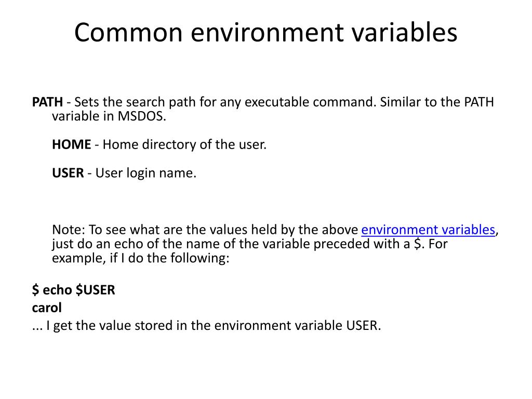
Task: Click the final sentence starting with ellipsis
Action: 207,326
